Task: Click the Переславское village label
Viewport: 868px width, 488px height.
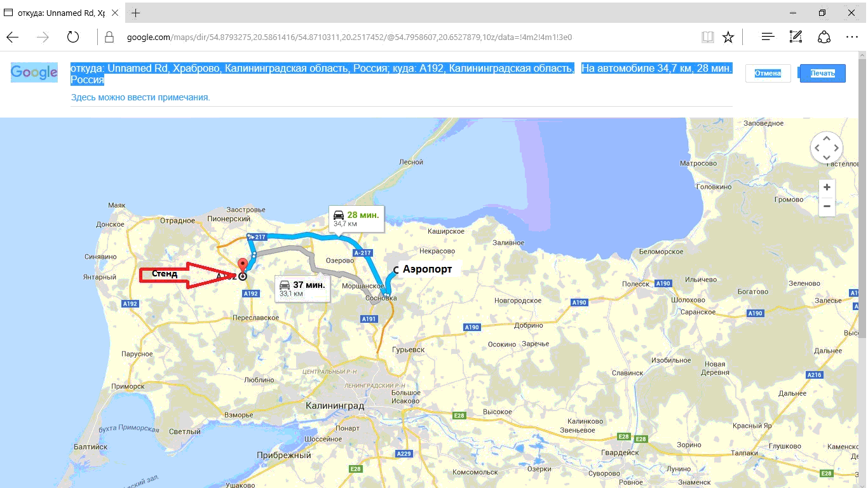Action: pos(257,317)
